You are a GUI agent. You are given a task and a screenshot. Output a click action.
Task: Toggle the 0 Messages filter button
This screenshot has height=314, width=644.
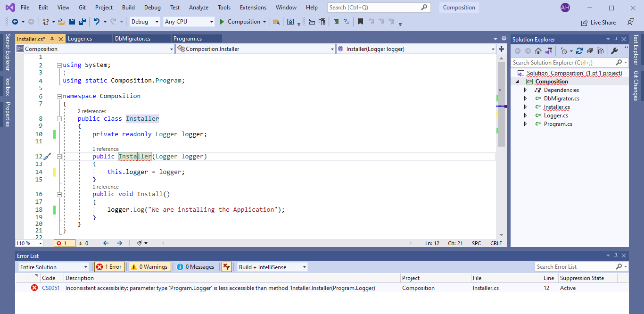point(196,267)
